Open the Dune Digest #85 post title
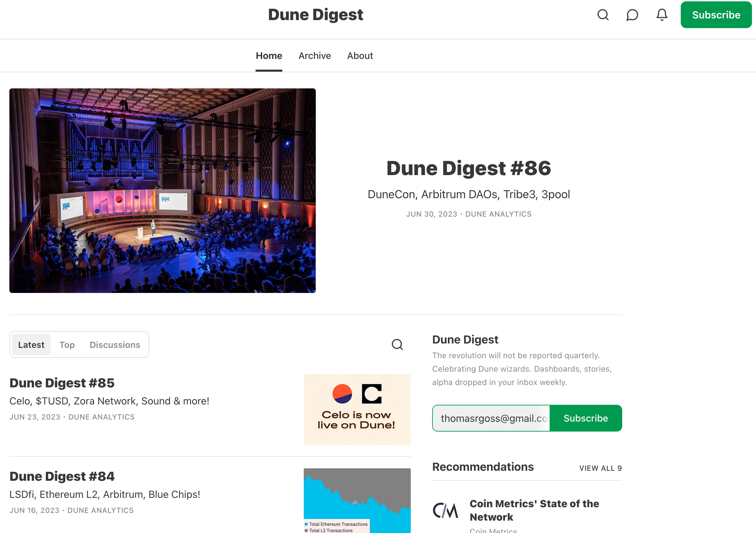The width and height of the screenshot is (756, 533). point(62,383)
